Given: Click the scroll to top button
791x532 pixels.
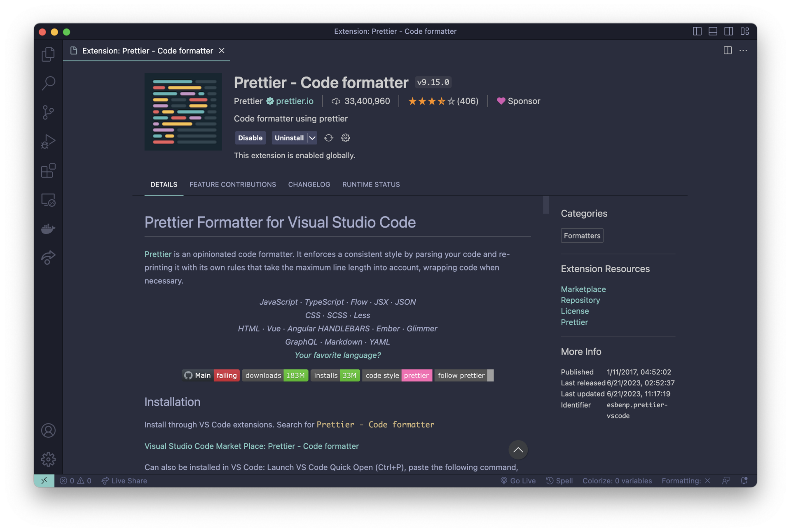Looking at the screenshot, I should [x=518, y=450].
